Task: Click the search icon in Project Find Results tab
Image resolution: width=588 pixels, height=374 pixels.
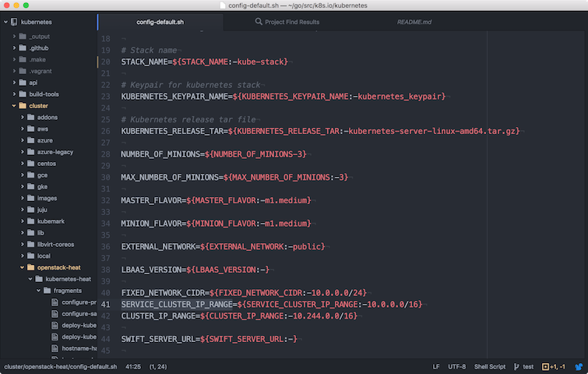Action: [259, 21]
